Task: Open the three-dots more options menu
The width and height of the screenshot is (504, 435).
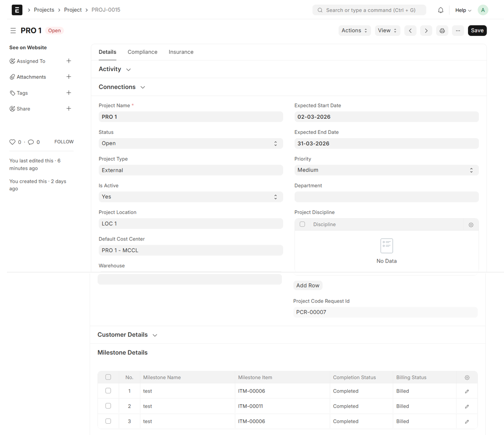Action: coord(458,31)
